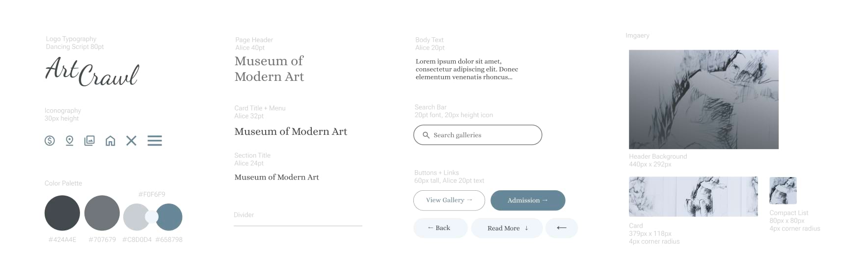
Task: Click the arrow-only back button
Action: [x=562, y=228]
